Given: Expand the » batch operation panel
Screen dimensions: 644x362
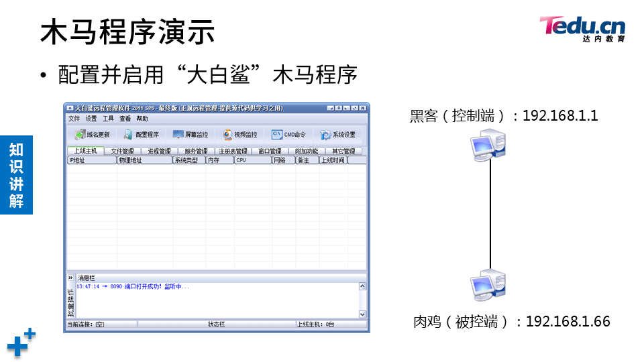Looking at the screenshot, I should tap(70, 278).
